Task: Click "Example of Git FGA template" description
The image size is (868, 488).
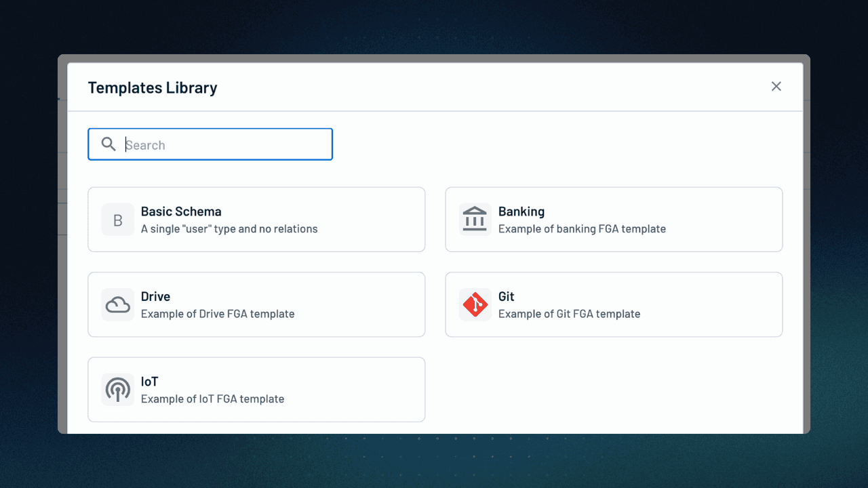Action: pos(569,314)
